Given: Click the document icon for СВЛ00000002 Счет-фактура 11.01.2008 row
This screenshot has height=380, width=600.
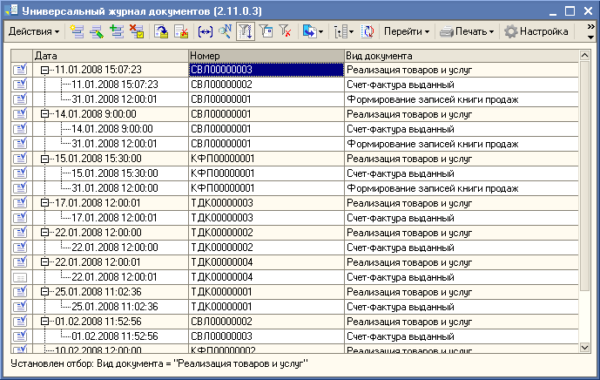Looking at the screenshot, I should [20, 84].
